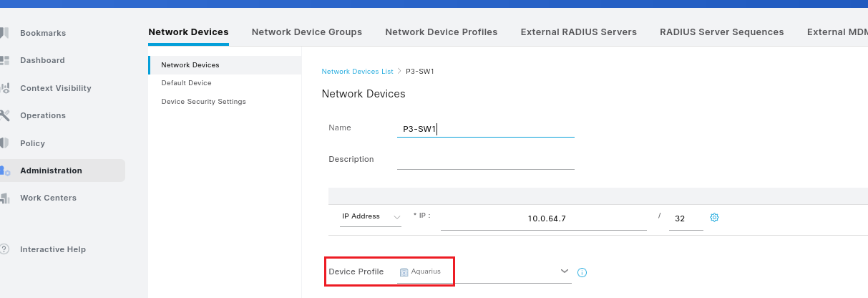Image resolution: width=868 pixels, height=298 pixels.
Task: Click the Context Visibility icon
Action: [4, 88]
